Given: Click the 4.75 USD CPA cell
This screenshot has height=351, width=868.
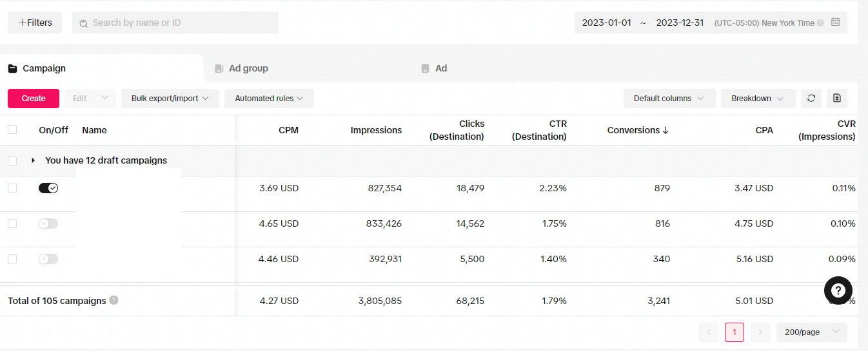Looking at the screenshot, I should coord(753,223).
